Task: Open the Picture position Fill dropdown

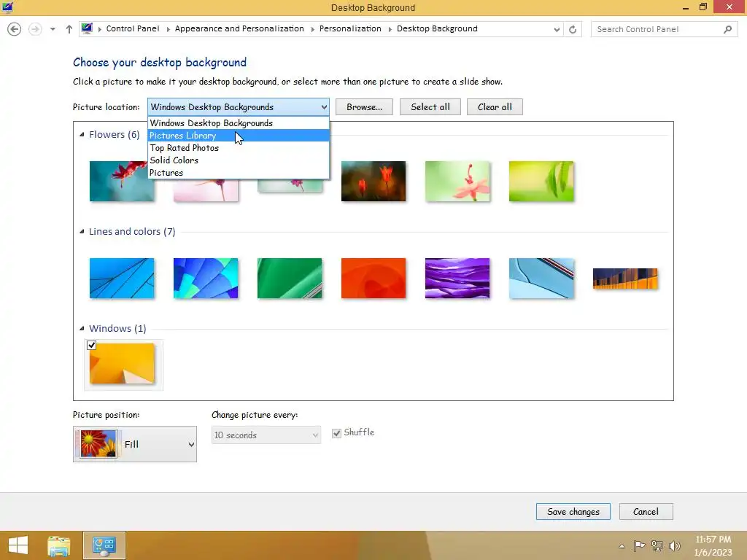Action: [134, 444]
